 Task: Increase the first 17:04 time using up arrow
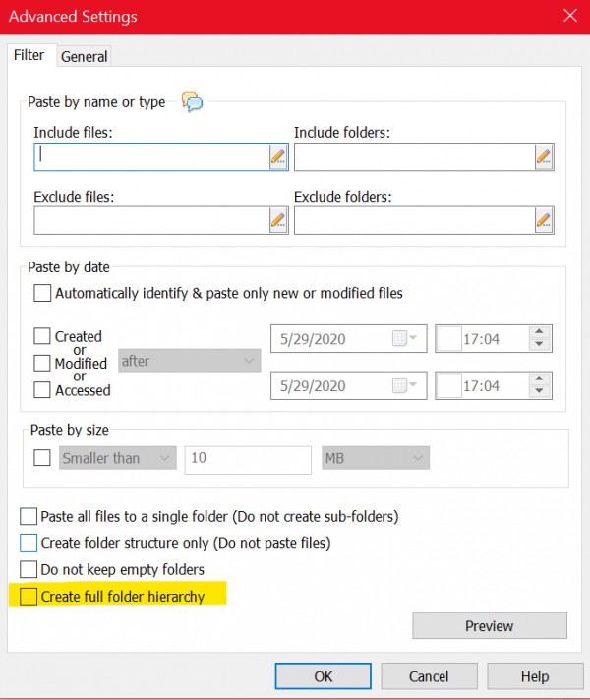coord(539,332)
